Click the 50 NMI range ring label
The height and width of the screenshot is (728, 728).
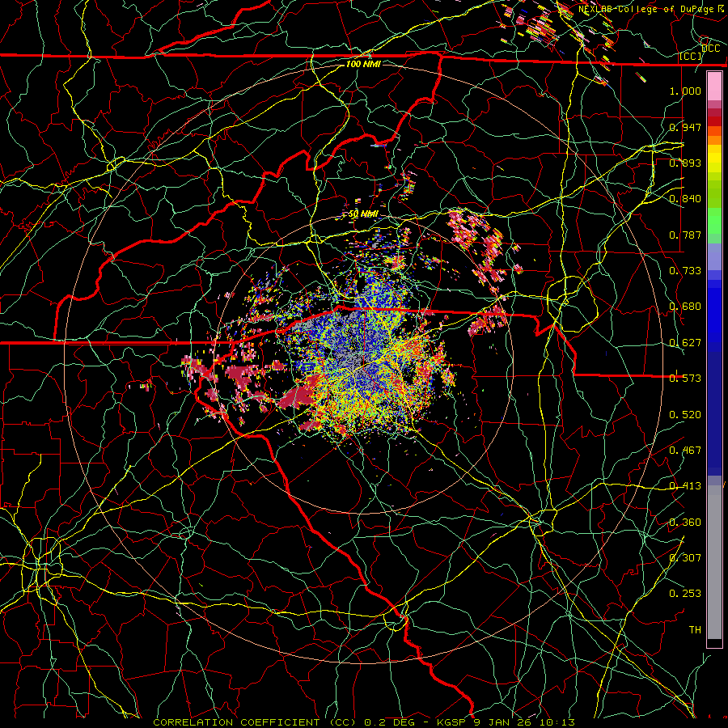coord(363,214)
